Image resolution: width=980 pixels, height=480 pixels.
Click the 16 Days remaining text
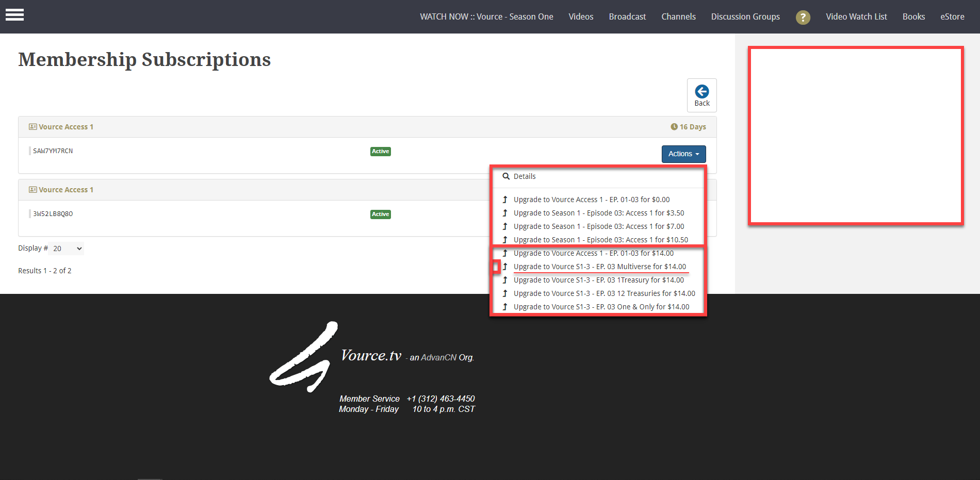point(693,127)
